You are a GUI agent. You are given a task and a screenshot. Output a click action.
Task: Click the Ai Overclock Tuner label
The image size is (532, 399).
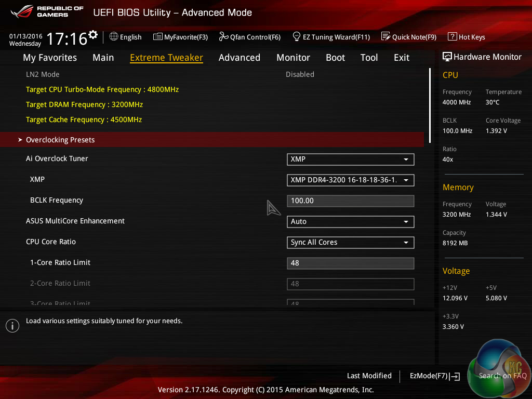57,158
